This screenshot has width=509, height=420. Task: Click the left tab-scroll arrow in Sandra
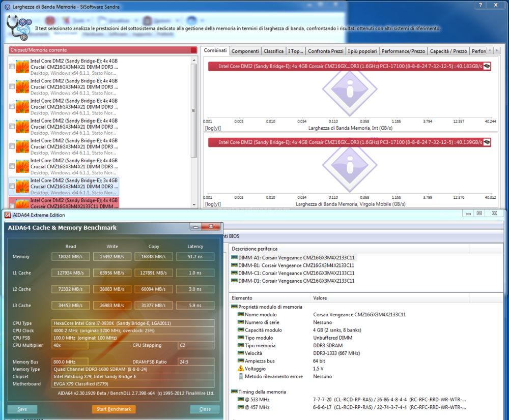click(x=490, y=50)
